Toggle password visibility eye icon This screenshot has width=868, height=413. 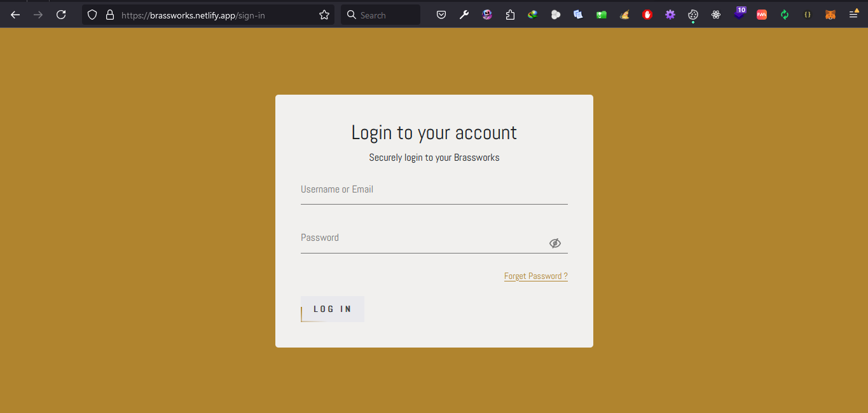tap(555, 243)
